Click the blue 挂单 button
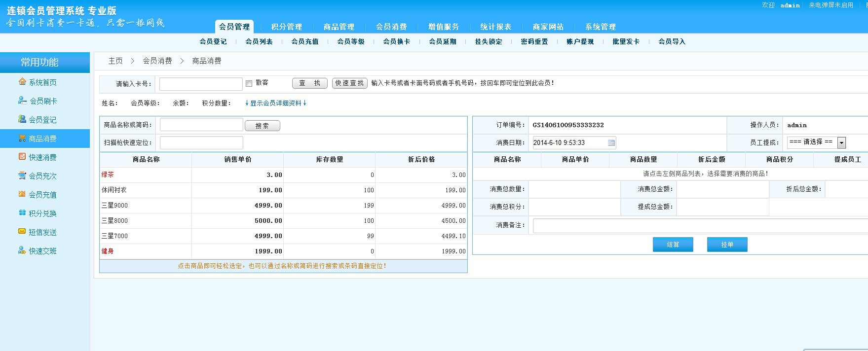This screenshot has width=868, height=351. [x=727, y=245]
